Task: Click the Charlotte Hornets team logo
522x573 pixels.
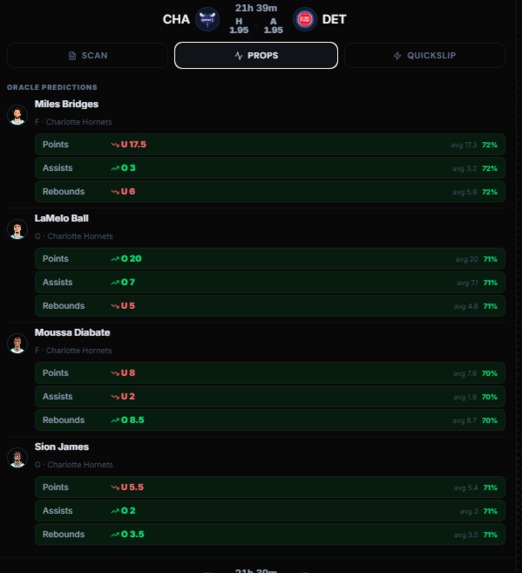Action: pyautogui.click(x=207, y=19)
